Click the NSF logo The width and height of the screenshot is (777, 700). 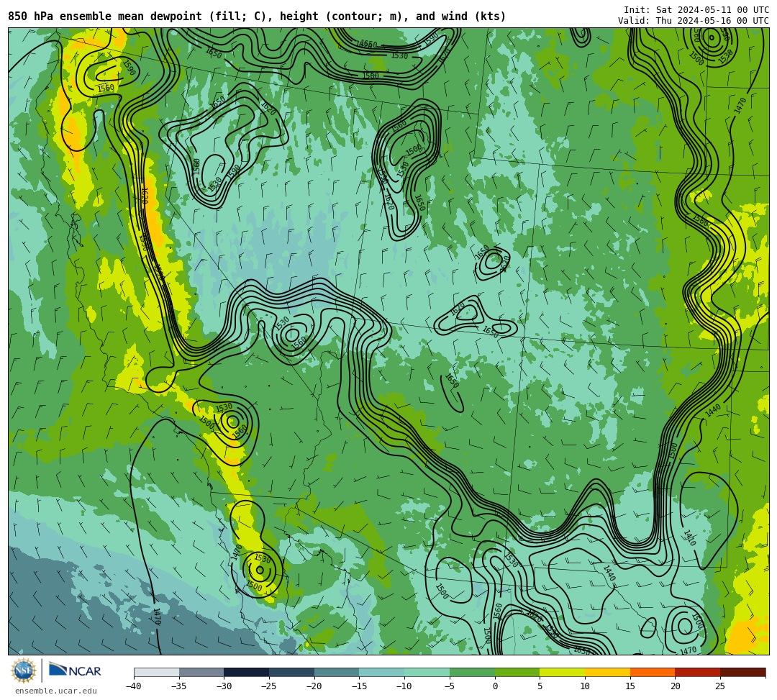click(x=23, y=671)
